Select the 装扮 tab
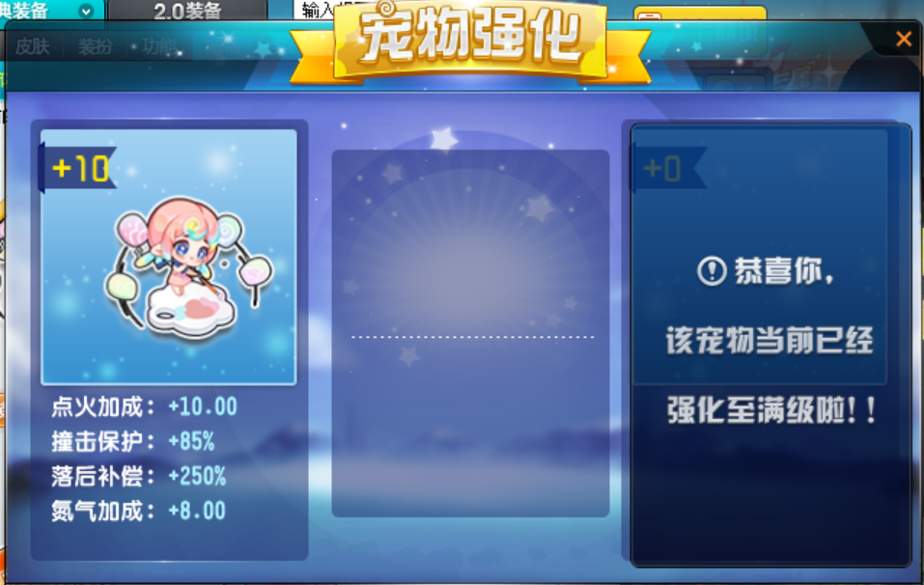Image resolution: width=924 pixels, height=585 pixels. [x=95, y=46]
